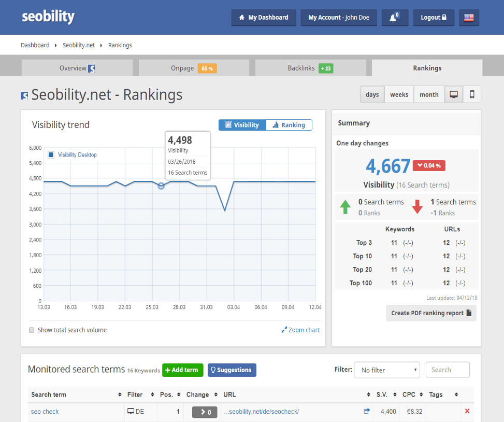Click the red down arrow for lost terms

417,207
